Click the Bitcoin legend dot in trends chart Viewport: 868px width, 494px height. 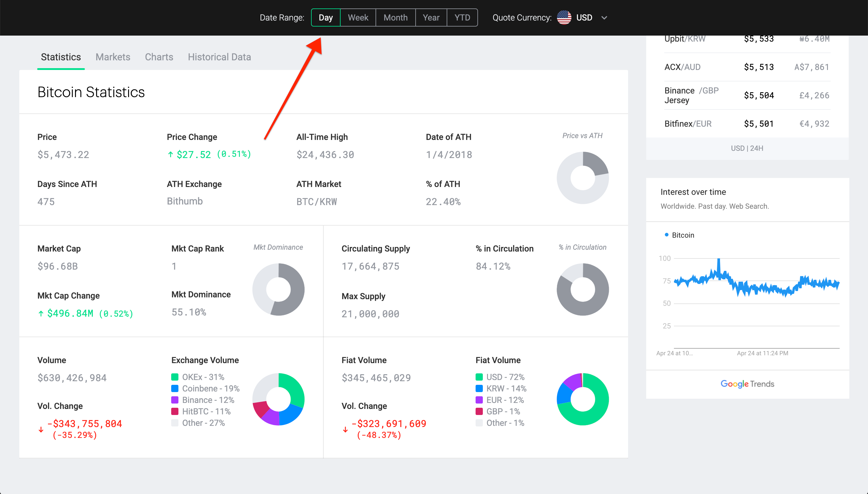tap(667, 235)
